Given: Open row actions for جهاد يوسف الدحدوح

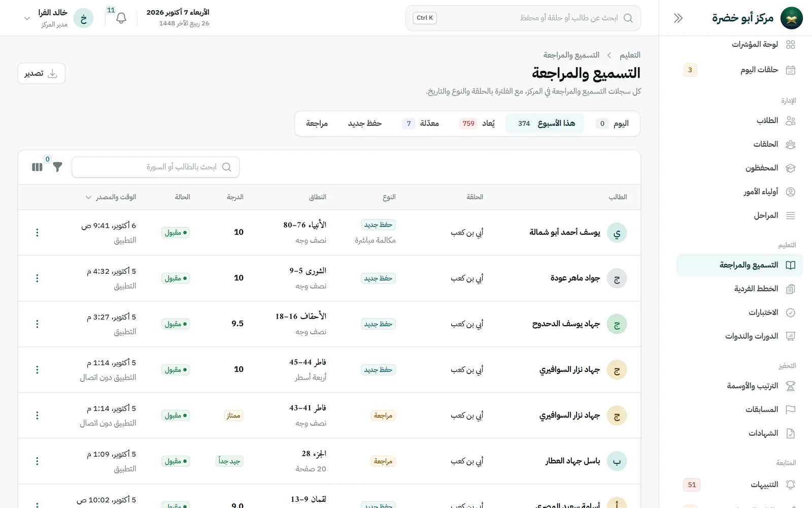Looking at the screenshot, I should click(x=37, y=324).
